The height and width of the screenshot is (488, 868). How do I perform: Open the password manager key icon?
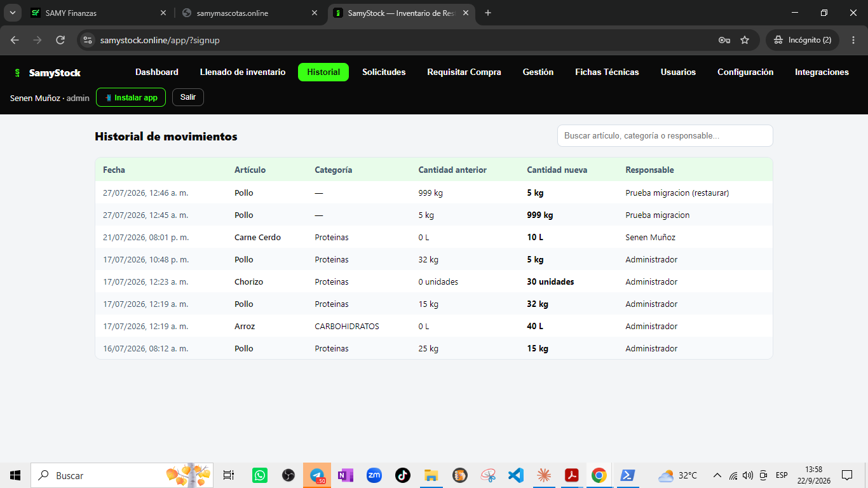pyautogui.click(x=724, y=40)
